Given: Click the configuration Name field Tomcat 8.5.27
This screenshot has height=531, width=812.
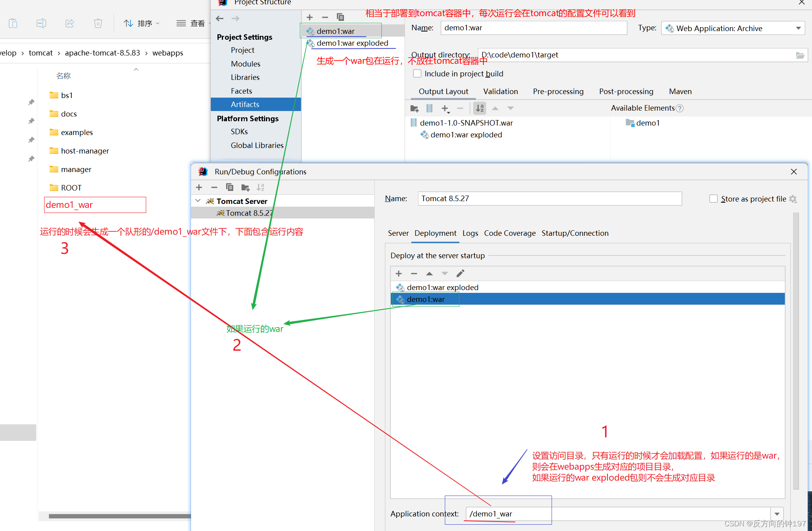Looking at the screenshot, I should tap(549, 199).
